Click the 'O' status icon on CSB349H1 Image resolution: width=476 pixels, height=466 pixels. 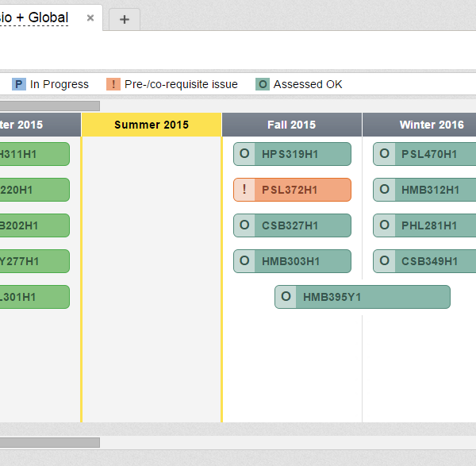[384, 261]
